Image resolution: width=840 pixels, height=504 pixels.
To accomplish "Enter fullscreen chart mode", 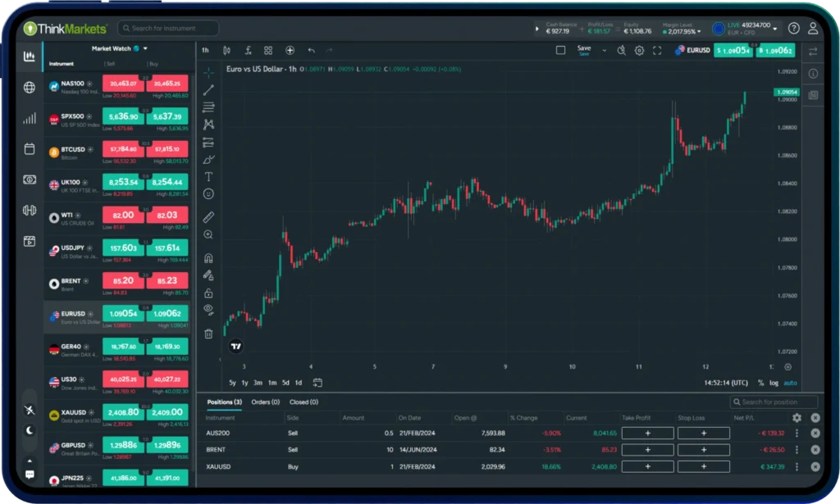I will [656, 50].
